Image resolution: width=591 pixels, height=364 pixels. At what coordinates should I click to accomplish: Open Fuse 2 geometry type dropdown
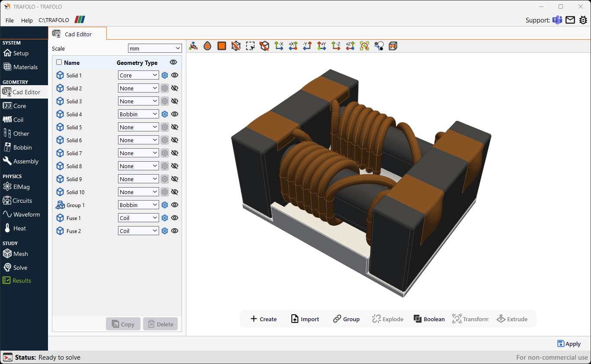(138, 231)
